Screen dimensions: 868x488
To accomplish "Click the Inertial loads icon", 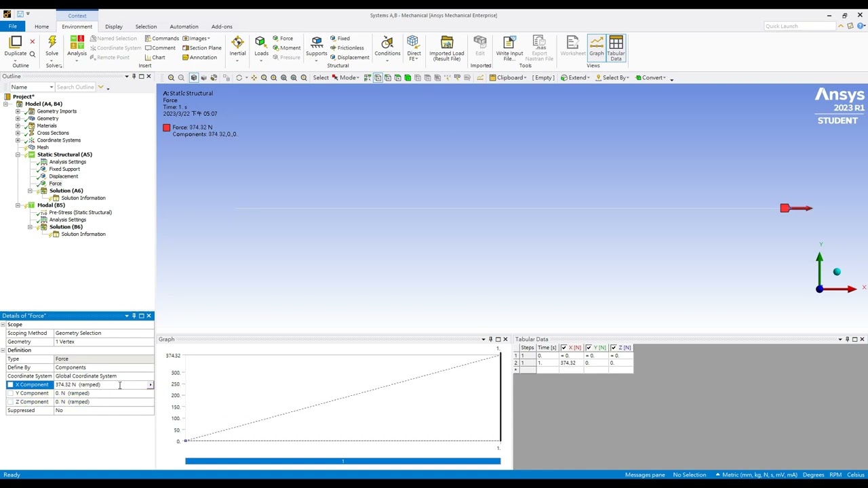I will pyautogui.click(x=237, y=42).
